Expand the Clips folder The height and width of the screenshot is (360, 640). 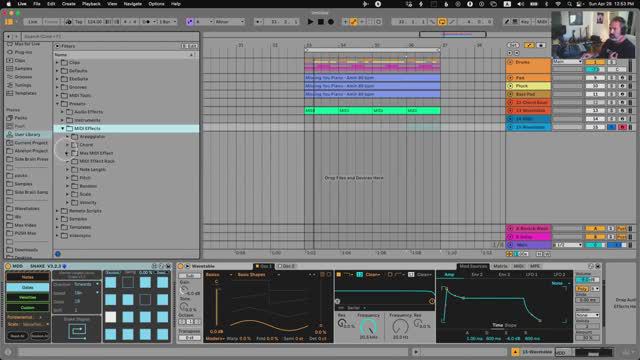[x=57, y=62]
